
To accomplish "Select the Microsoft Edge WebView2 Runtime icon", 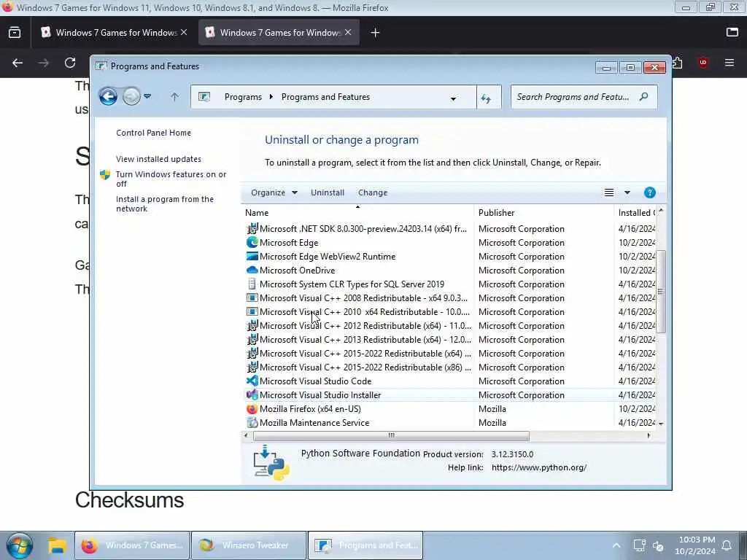I will coord(252,256).
